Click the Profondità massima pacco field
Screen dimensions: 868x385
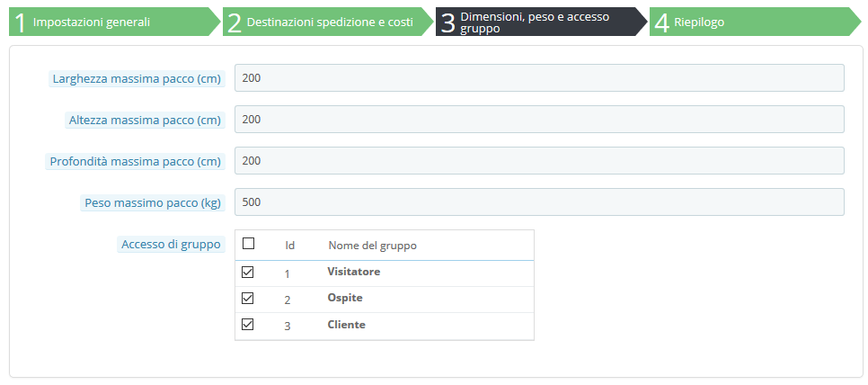(x=539, y=161)
